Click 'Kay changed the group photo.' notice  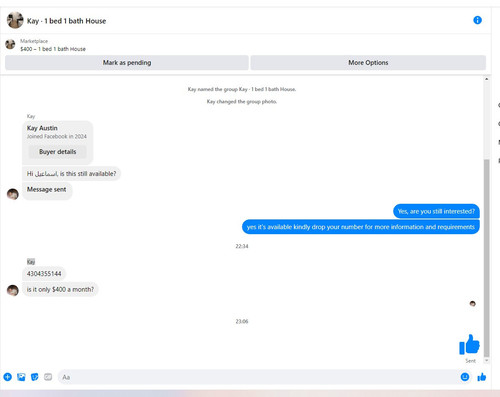242,101
